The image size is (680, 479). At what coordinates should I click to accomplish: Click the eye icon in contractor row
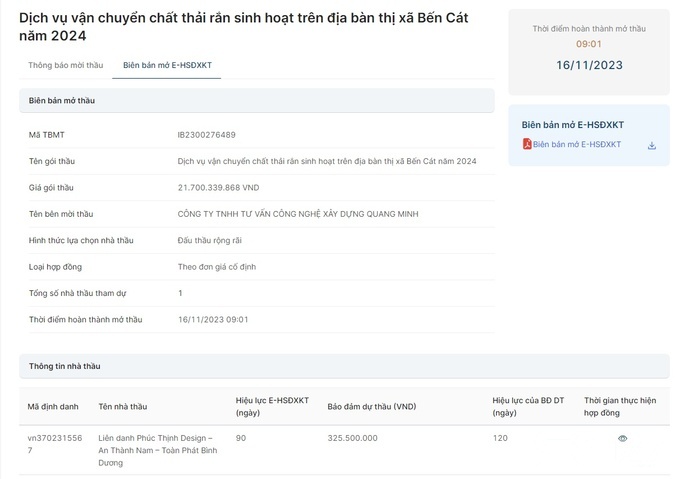click(x=622, y=438)
